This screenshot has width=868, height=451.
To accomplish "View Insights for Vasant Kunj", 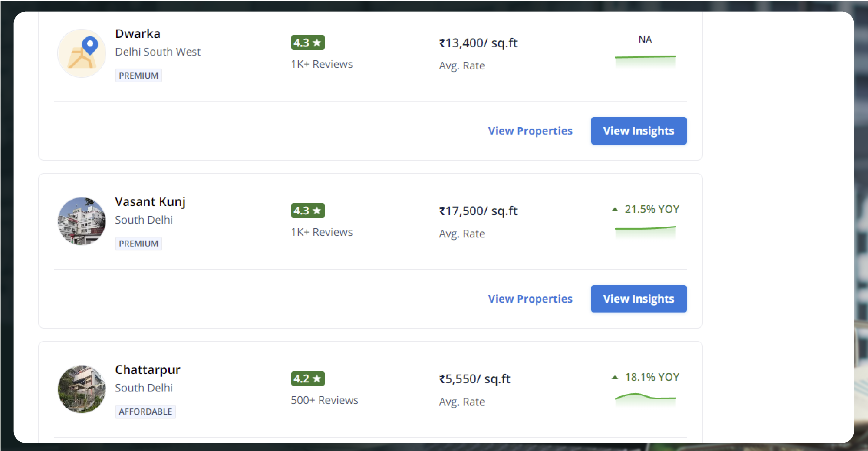I will 639,299.
